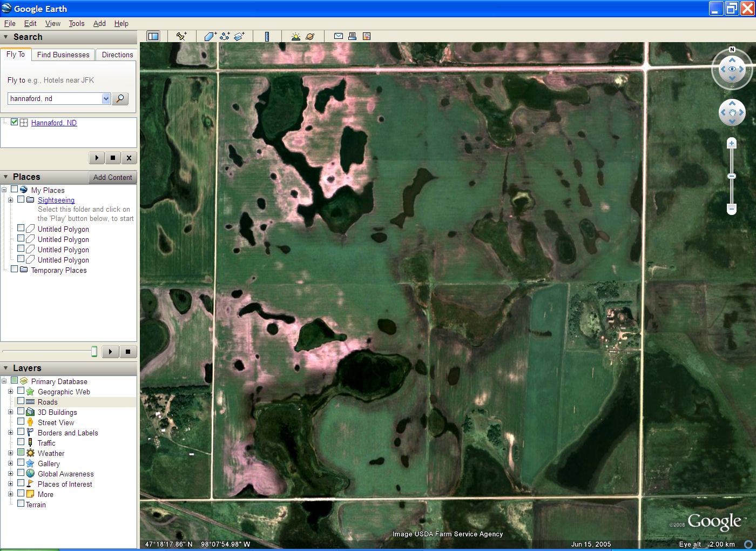The width and height of the screenshot is (756, 551).
Task: Collapse the Layers panel triangle
Action: [x=6, y=368]
